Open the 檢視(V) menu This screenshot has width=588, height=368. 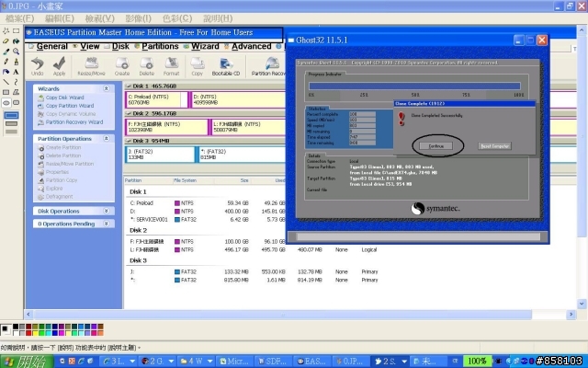[x=100, y=18]
